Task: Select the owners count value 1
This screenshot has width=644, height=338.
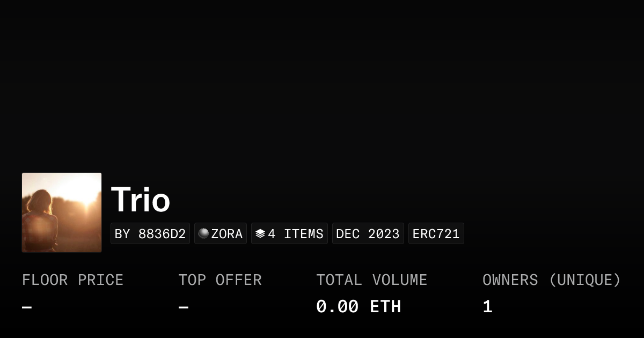Action: coord(487,307)
